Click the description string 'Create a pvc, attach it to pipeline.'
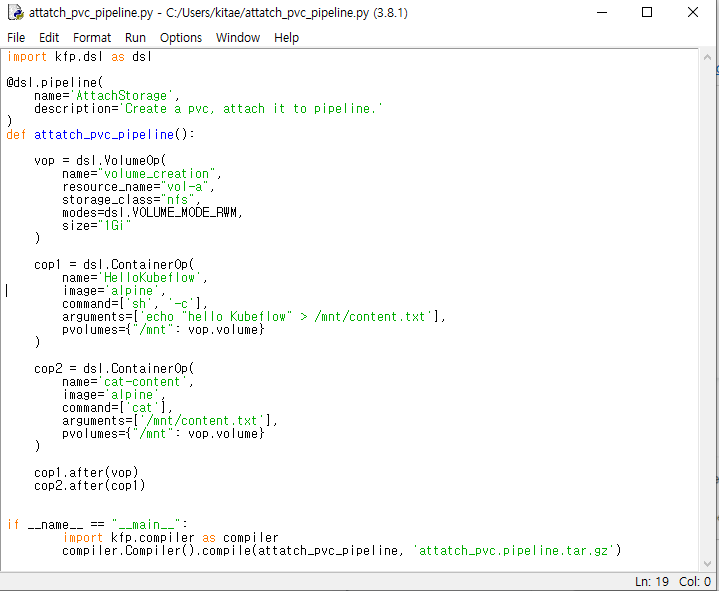Screen dimensions: 719x591 tap(251, 109)
